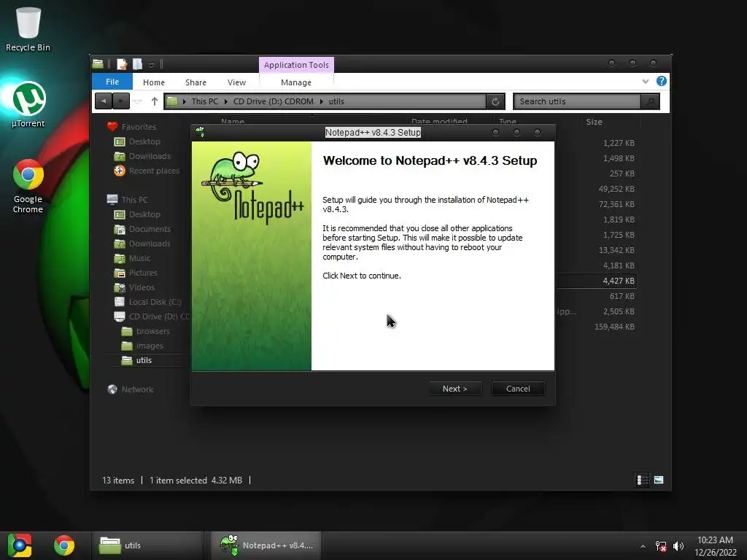This screenshot has height=560, width=747.
Task: Go up one folder level
Action: [x=155, y=101]
